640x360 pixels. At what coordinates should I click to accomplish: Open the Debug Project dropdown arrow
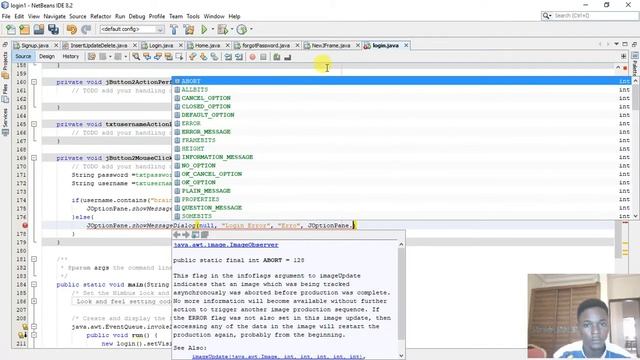232,29
